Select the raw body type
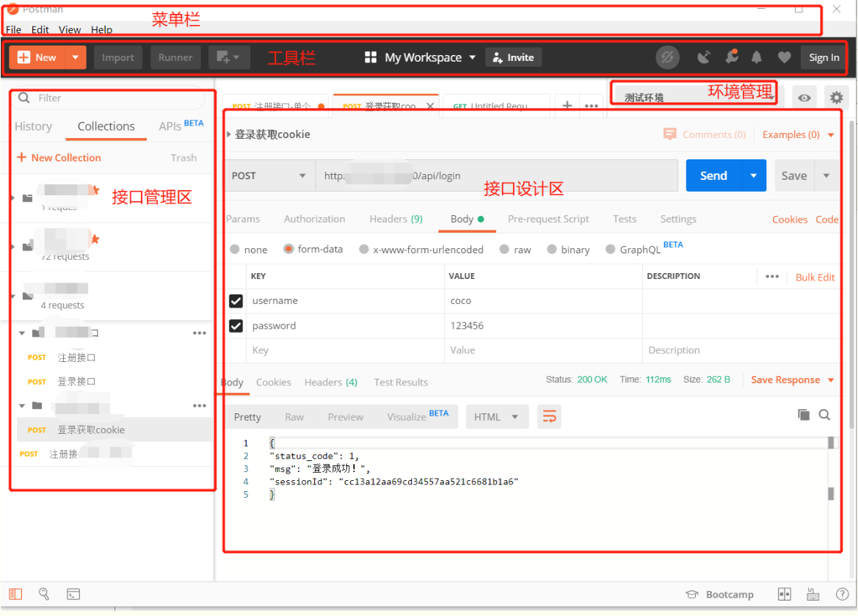858x616 pixels. pos(504,249)
